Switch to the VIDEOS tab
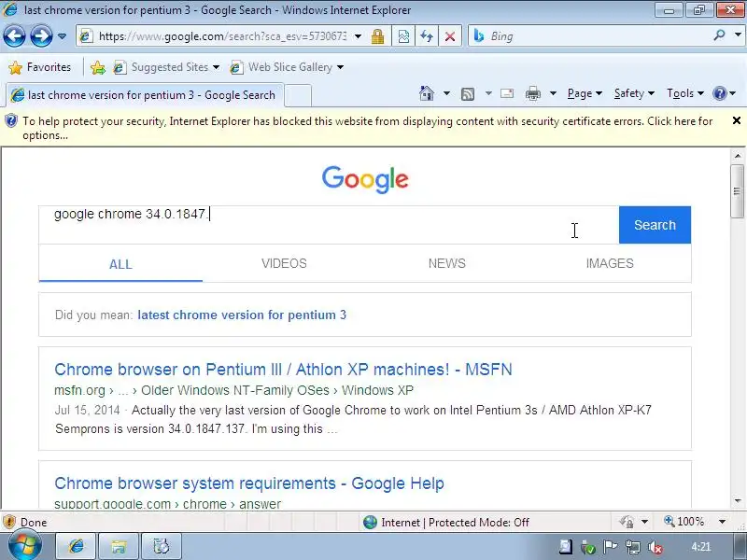Viewport: 747px width, 560px height. [x=284, y=263]
